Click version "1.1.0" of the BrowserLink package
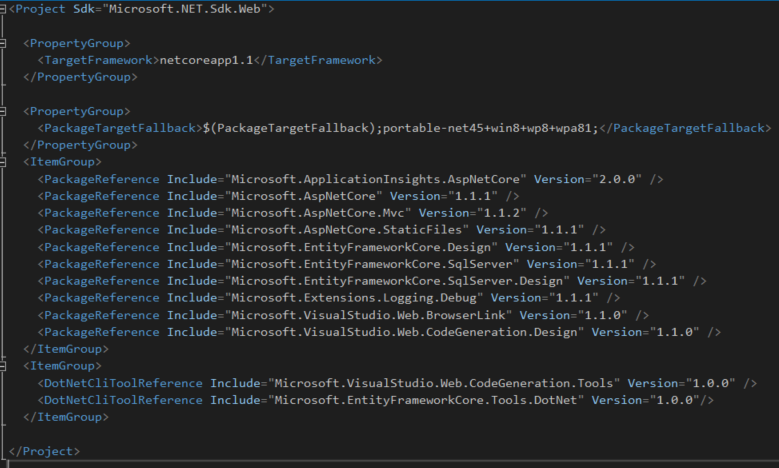Screen dimensions: 779x468 coord(602,315)
